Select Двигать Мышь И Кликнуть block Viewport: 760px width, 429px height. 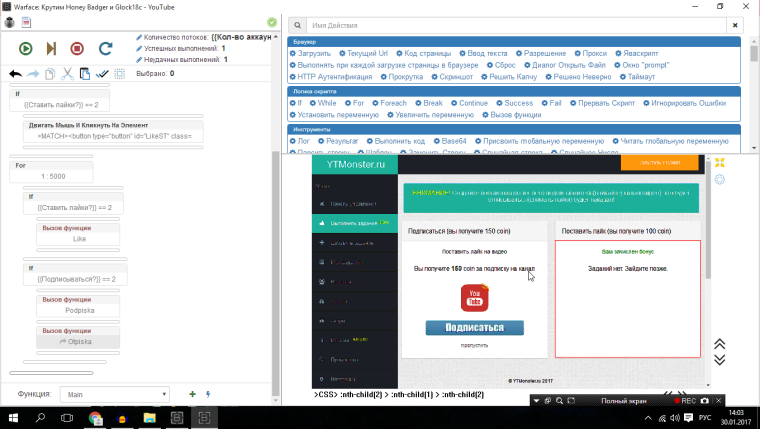(113, 131)
